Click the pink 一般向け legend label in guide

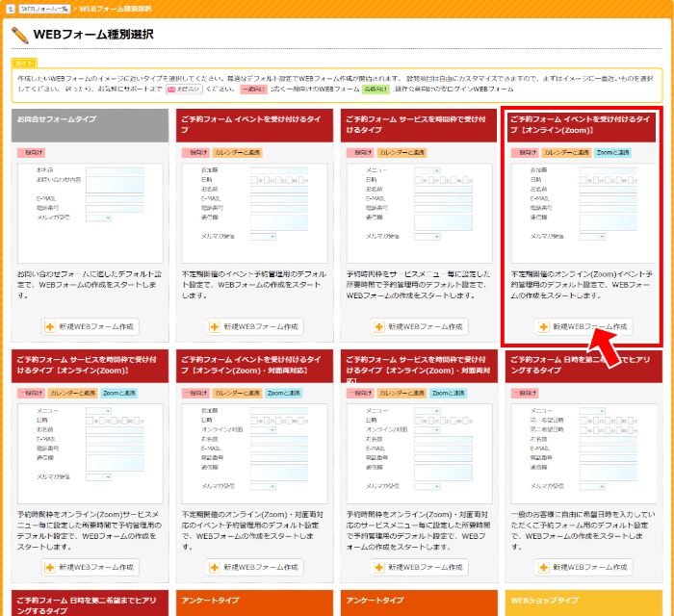coord(253,90)
